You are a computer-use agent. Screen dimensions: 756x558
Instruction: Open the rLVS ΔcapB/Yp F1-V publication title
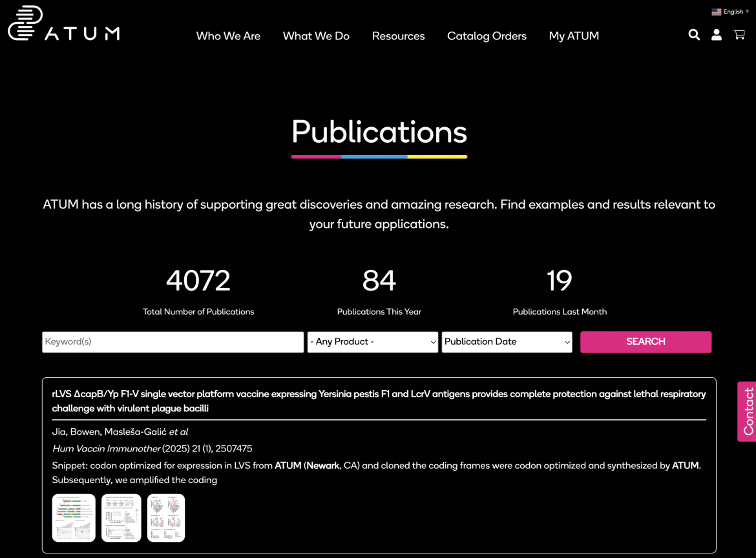(x=379, y=401)
